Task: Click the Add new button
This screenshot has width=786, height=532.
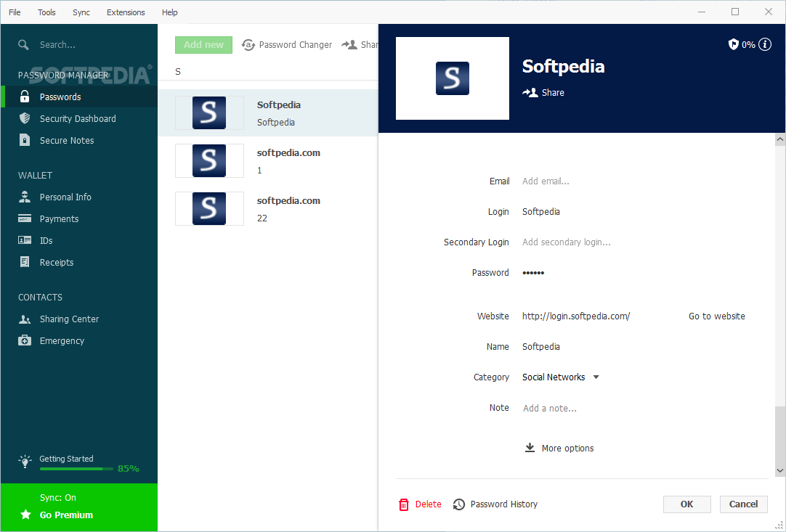Action: 203,44
